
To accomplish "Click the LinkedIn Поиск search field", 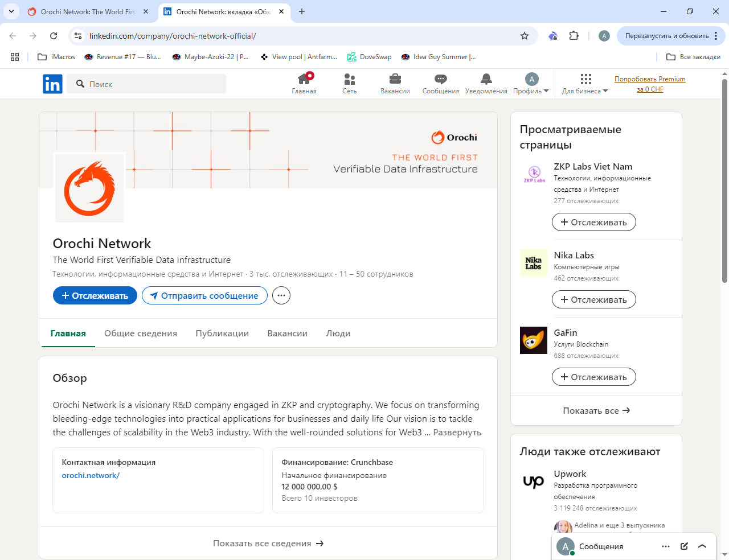I will tap(146, 84).
